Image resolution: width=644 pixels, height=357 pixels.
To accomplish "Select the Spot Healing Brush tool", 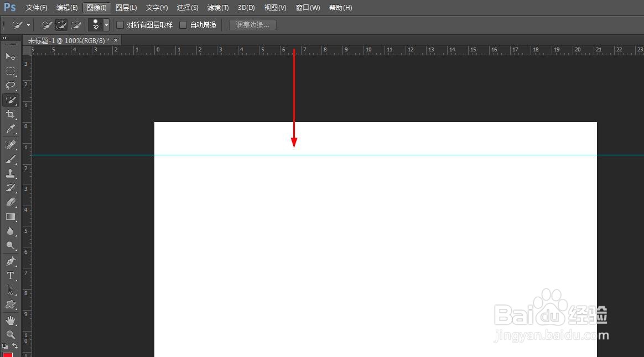I will (x=11, y=144).
